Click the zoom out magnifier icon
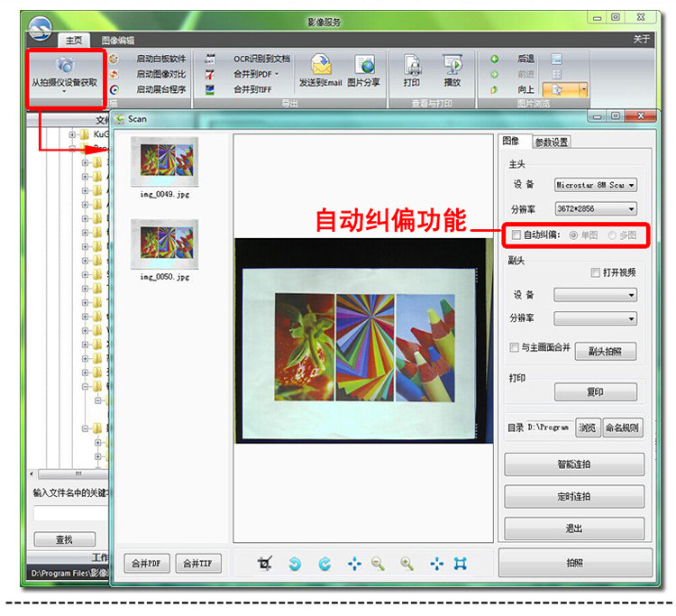 pyautogui.click(x=378, y=564)
